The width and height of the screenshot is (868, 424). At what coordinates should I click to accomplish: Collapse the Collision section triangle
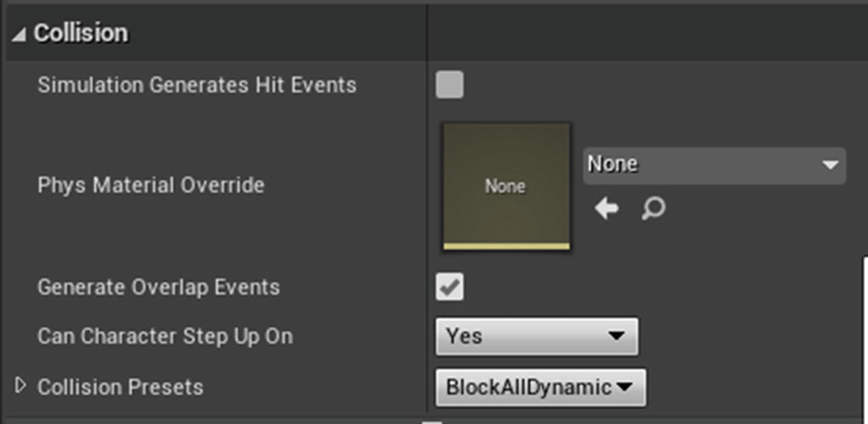click(x=18, y=35)
